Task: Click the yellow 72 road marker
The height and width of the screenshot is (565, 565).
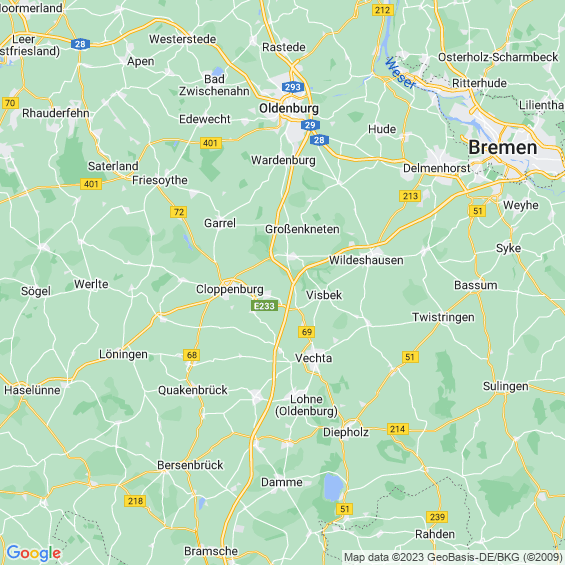Action: (179, 212)
